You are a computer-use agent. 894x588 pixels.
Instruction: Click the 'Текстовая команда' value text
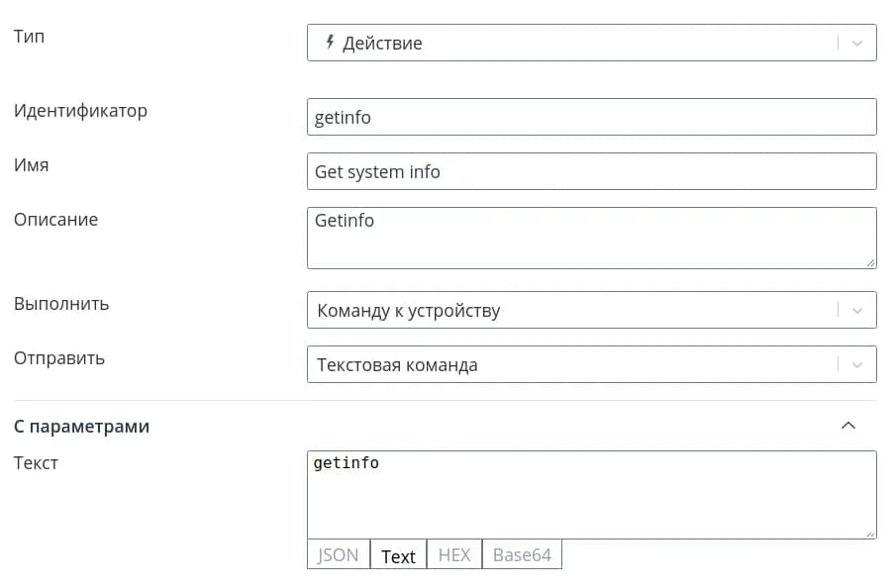point(397,364)
